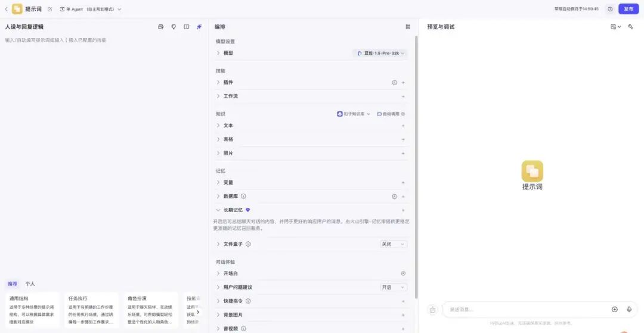Open the version history clock icon
This screenshot has width=644, height=333.
611,9
